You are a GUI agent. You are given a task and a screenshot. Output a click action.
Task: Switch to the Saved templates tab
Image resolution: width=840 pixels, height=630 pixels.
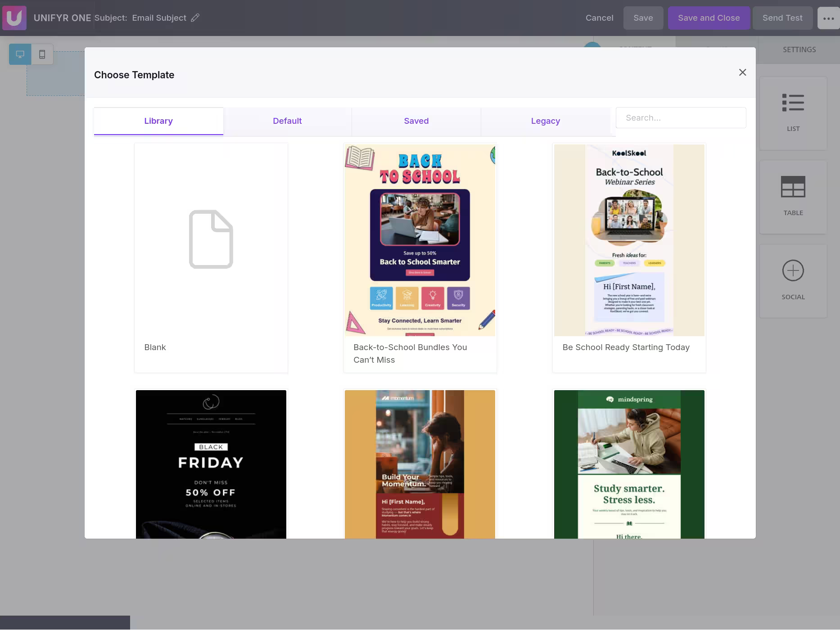coord(416,121)
